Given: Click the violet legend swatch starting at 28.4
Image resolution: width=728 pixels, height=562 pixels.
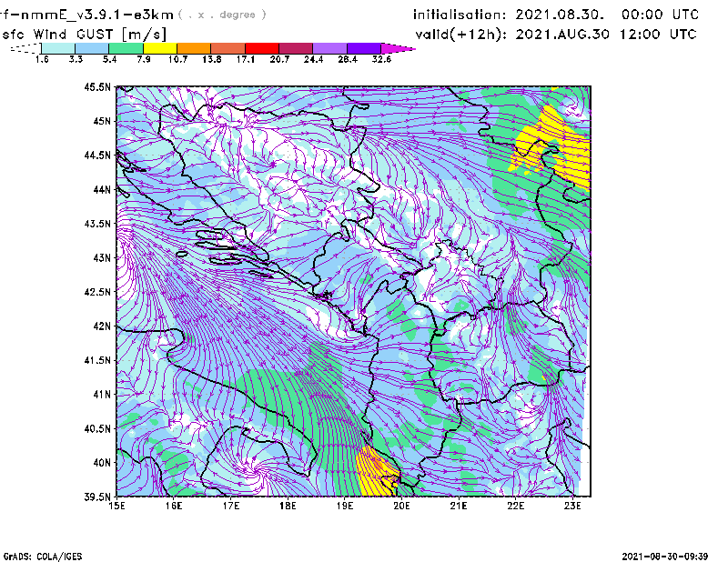Looking at the screenshot, I should tap(363, 48).
